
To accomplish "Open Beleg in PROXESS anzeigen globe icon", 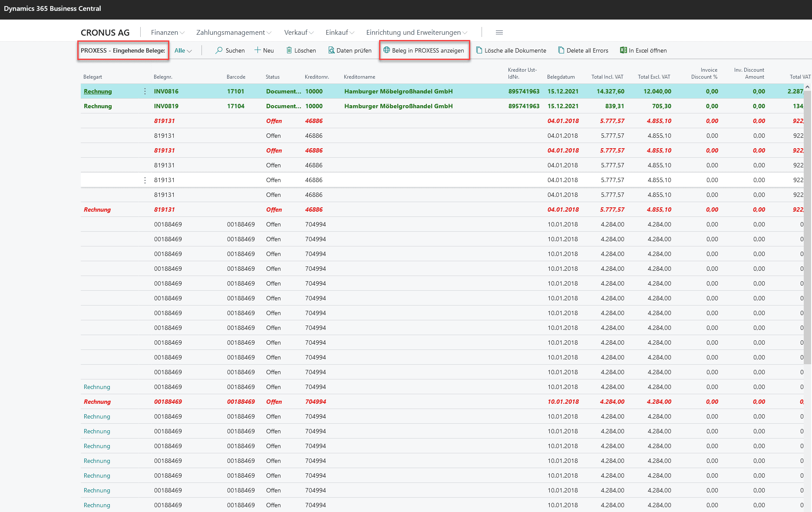I will 386,50.
